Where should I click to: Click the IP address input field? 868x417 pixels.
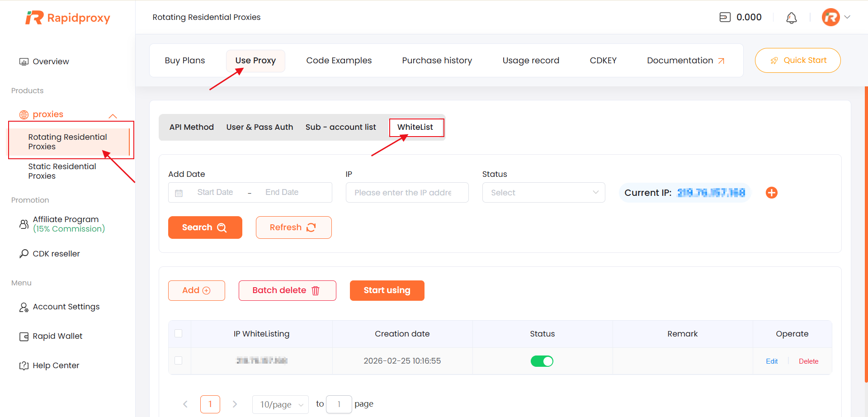click(407, 193)
